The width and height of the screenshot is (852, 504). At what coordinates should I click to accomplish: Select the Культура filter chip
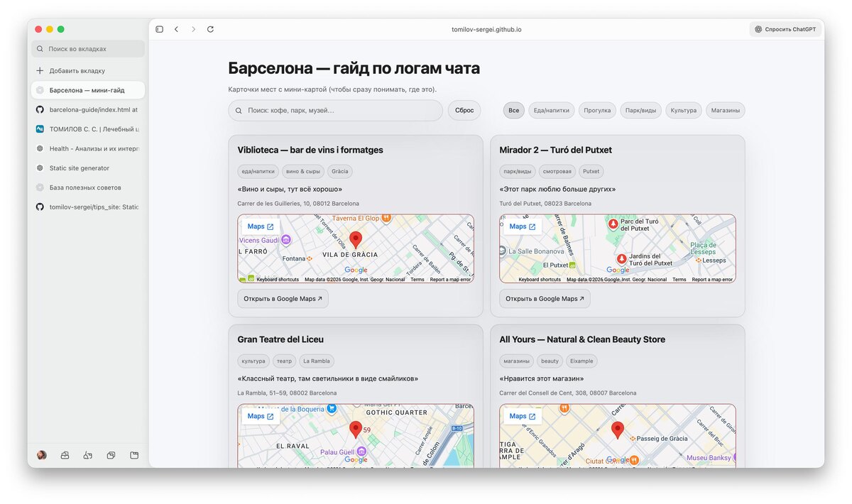[x=684, y=111]
